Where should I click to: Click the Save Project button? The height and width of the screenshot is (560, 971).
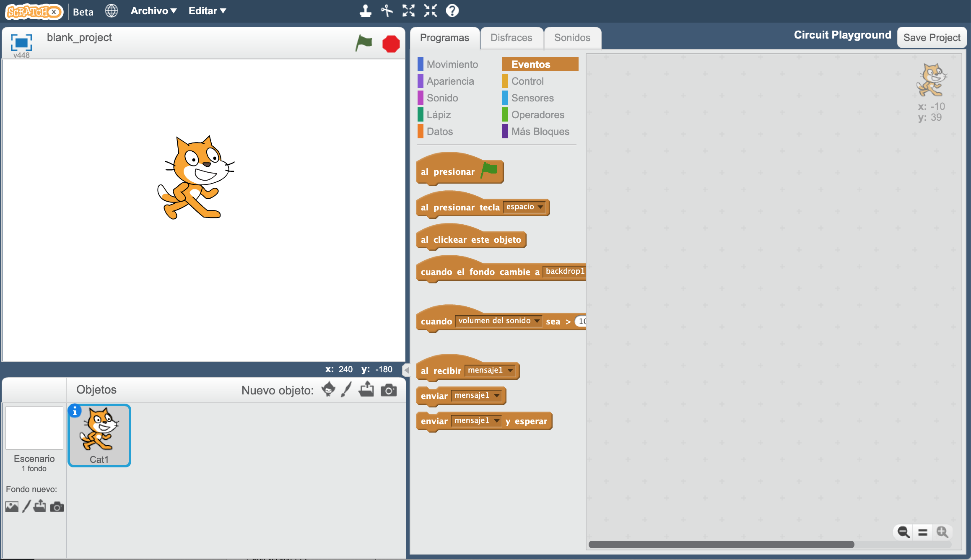click(x=932, y=38)
